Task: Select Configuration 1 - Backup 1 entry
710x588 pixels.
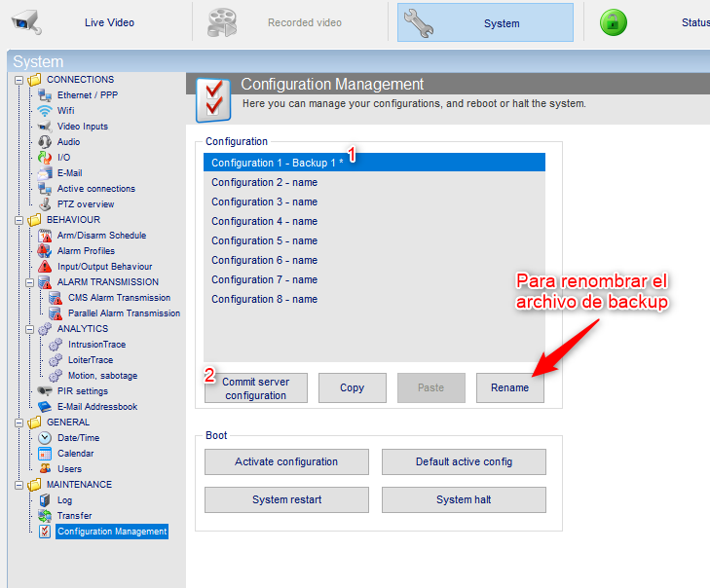Action: 374,163
